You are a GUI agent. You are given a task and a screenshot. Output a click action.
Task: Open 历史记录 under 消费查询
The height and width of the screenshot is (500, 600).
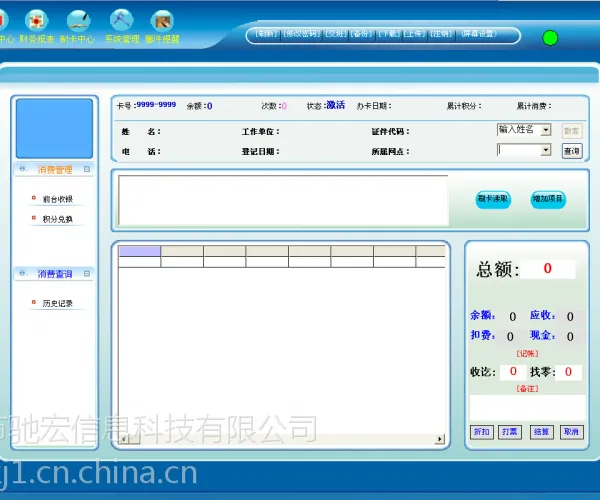pyautogui.click(x=57, y=303)
